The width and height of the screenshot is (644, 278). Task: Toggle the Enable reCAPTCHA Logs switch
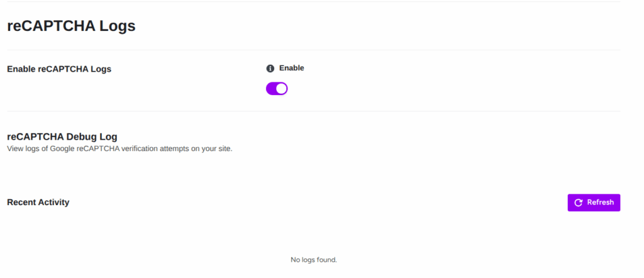click(x=277, y=88)
